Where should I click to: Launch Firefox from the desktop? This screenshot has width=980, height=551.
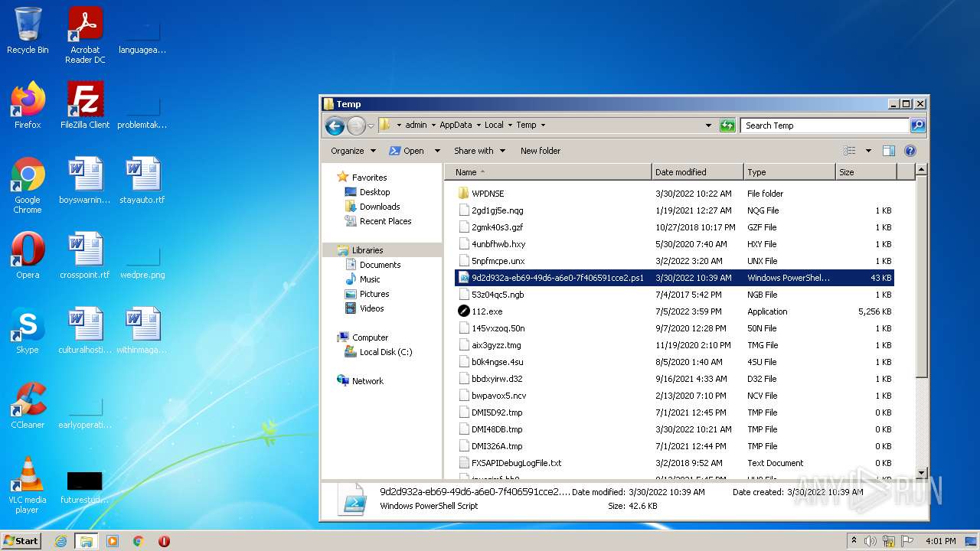point(28,106)
